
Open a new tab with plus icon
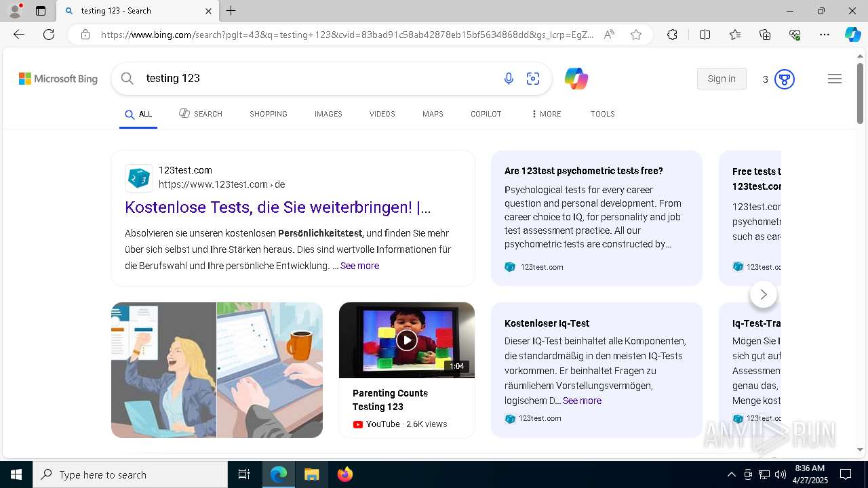(x=231, y=11)
